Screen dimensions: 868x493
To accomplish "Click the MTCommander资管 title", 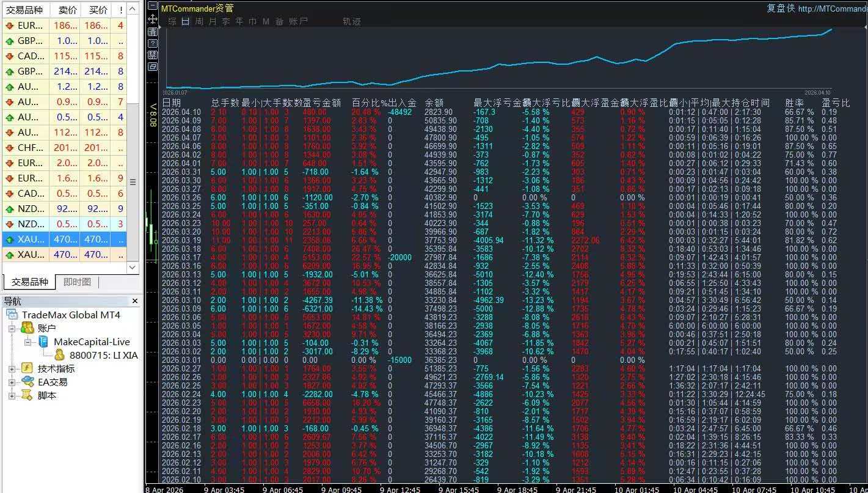I will click(x=197, y=9).
